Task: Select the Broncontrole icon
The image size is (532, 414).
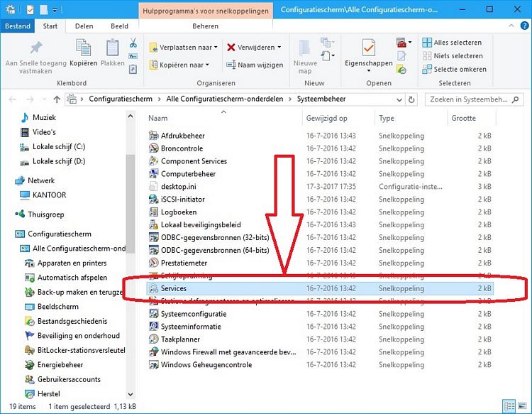Action: 153,148
